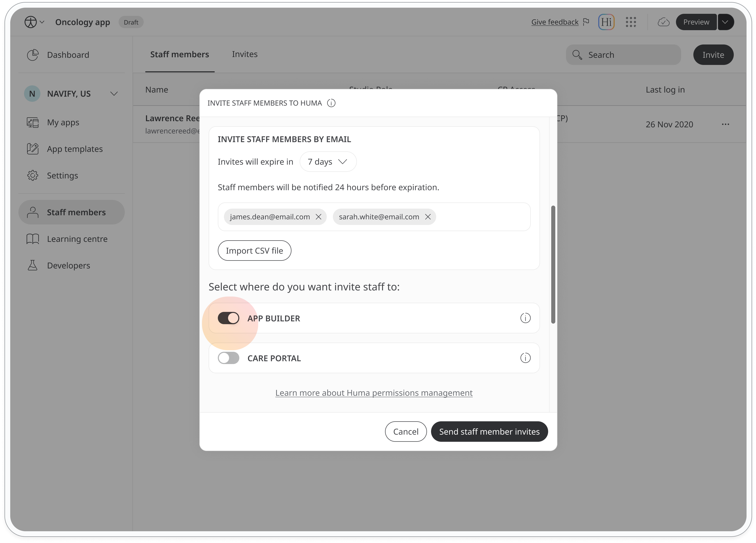Screen dimensions: 756x543
Task: Click the Staff members navigation icon
Action: point(32,212)
